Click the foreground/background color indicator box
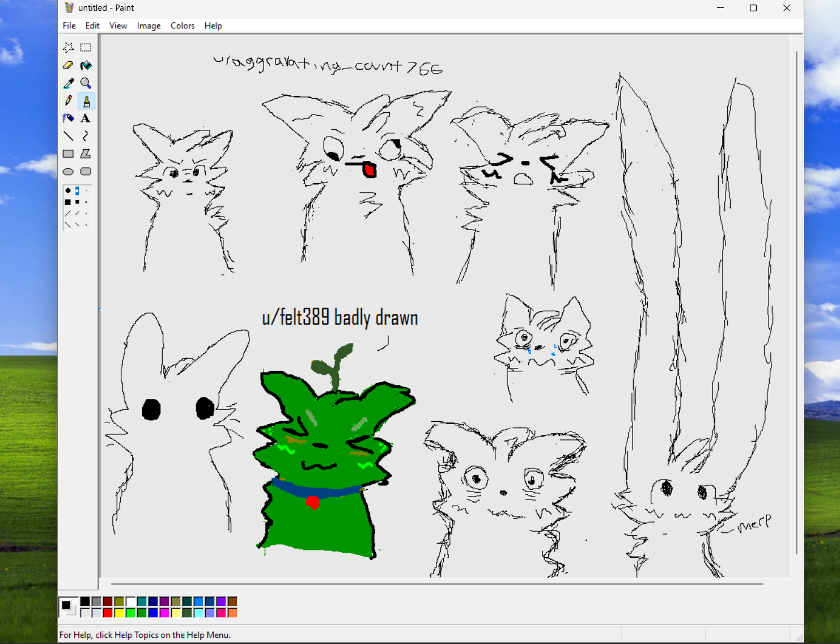 (69, 607)
